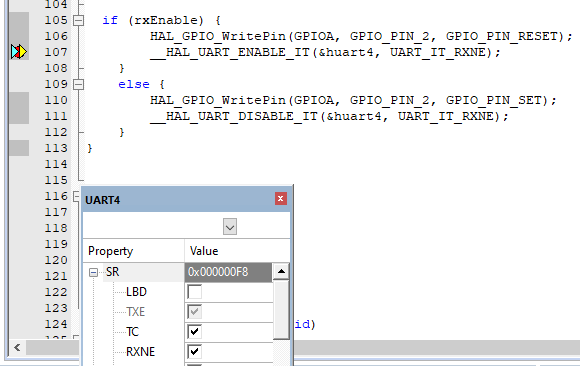The image size is (580, 366).
Task: Click the UART4 vertical scrollbar thumb
Action: point(281,309)
